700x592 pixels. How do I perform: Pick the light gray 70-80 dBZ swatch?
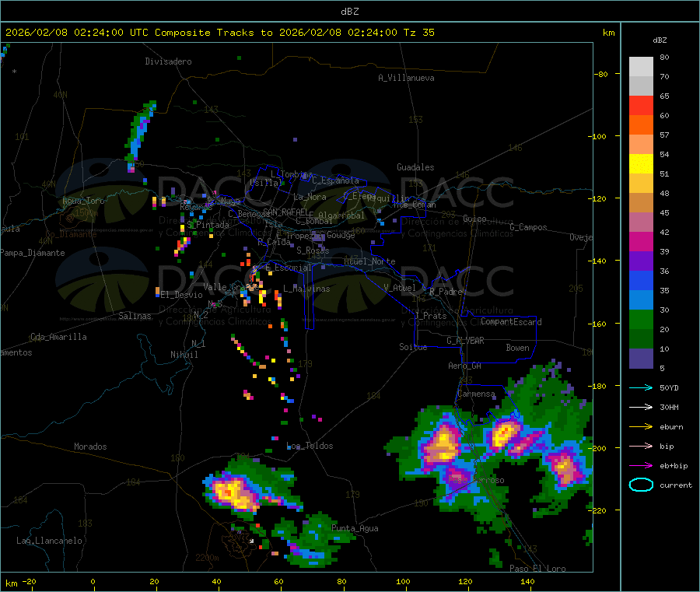click(641, 67)
